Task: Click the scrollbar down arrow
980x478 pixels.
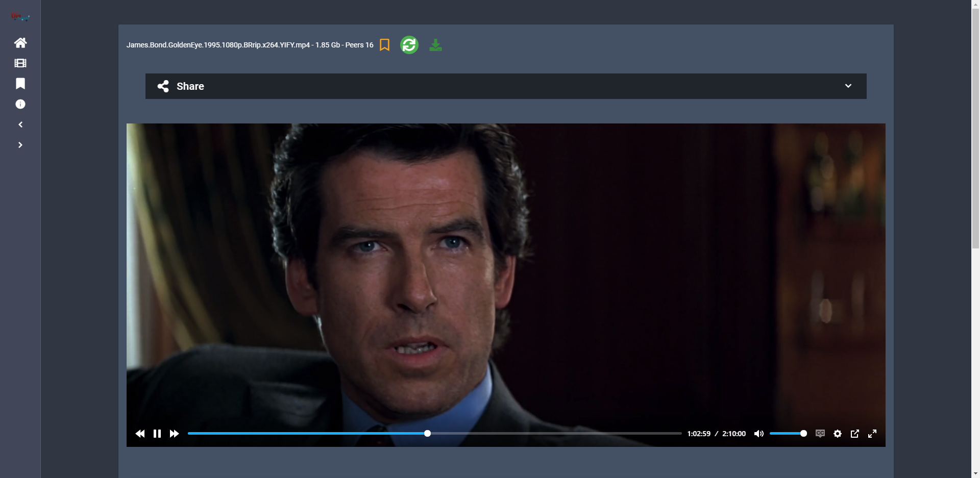Action: click(975, 474)
